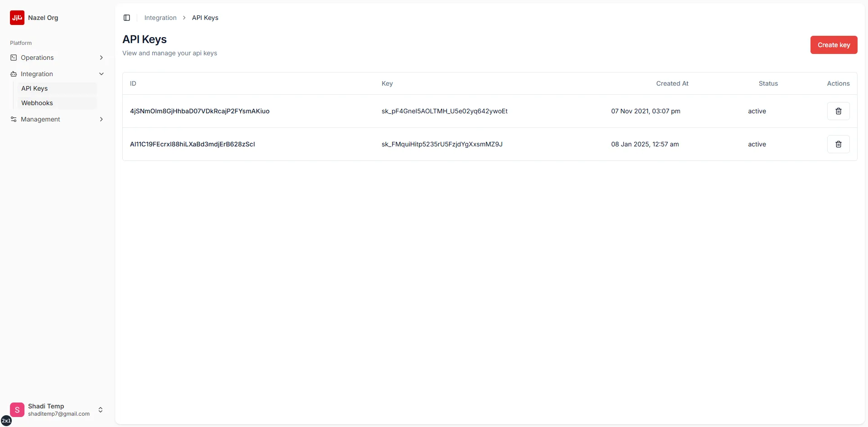The height and width of the screenshot is (427, 868).
Task: Click Shadi Temp's avatar
Action: pyautogui.click(x=17, y=409)
